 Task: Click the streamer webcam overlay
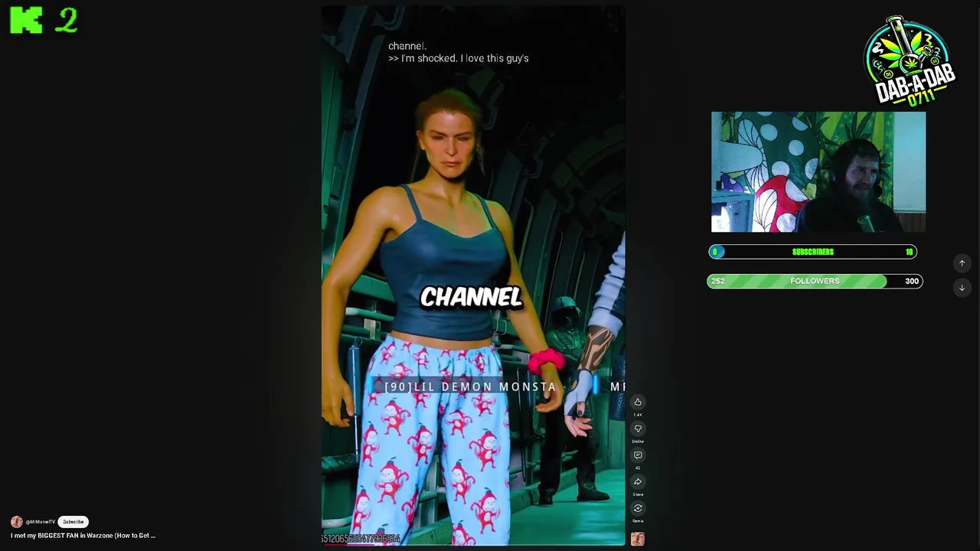tap(818, 172)
